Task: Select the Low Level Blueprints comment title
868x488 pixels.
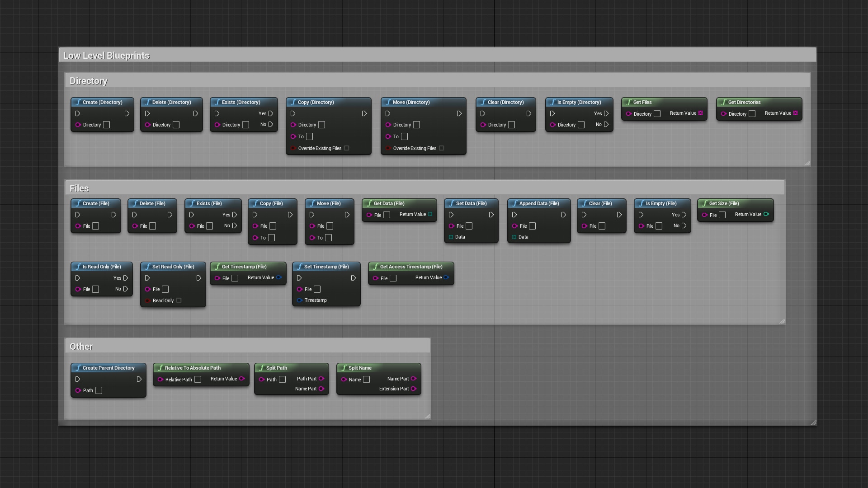Action: click(x=106, y=56)
